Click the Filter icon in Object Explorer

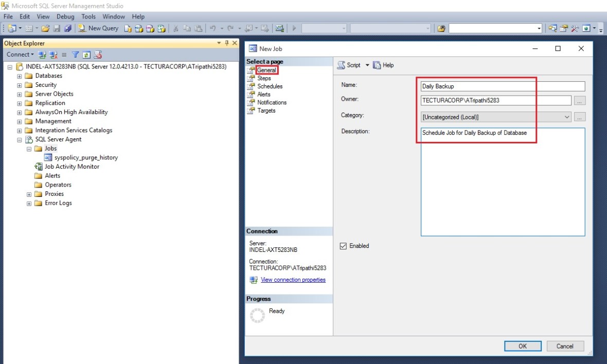[75, 54]
